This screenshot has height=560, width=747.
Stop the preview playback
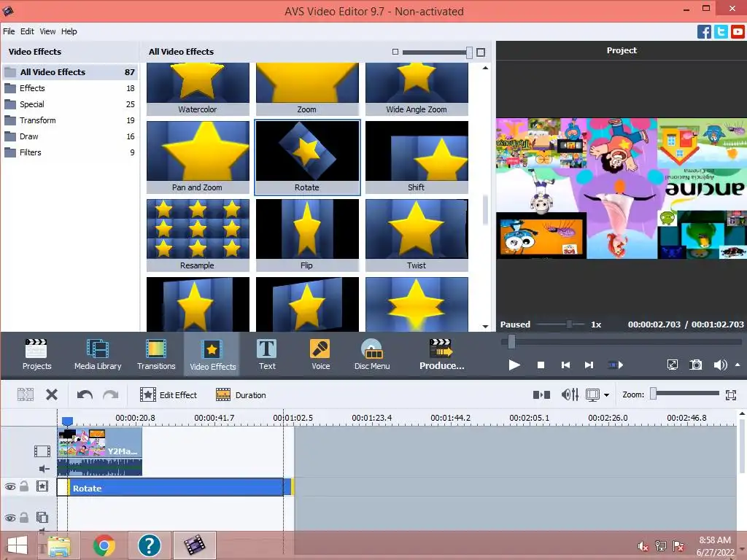click(x=541, y=365)
